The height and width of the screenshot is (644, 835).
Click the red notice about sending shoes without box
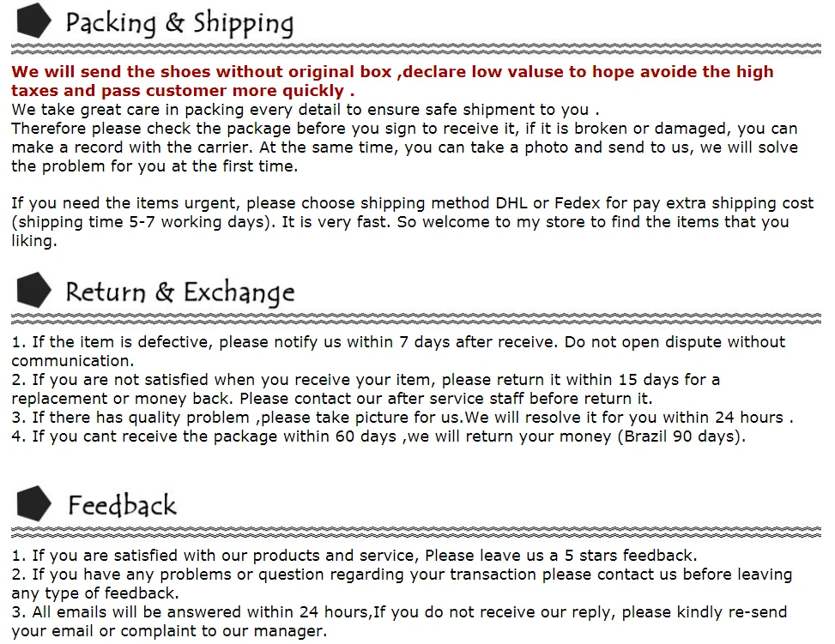point(392,81)
